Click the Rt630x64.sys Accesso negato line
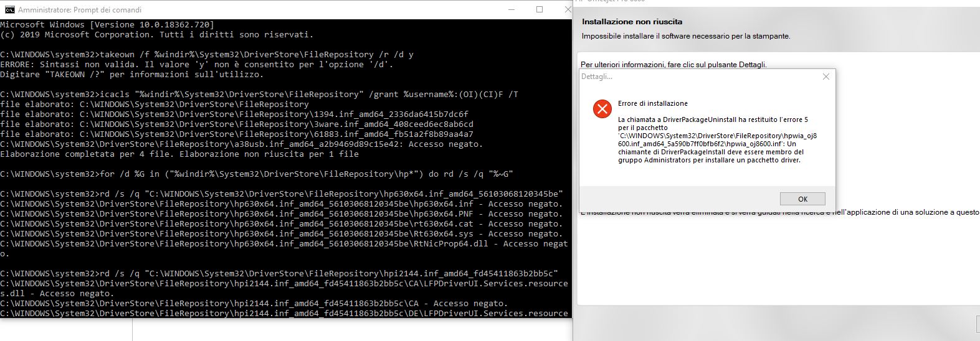This screenshot has height=341, width=980. [282, 233]
